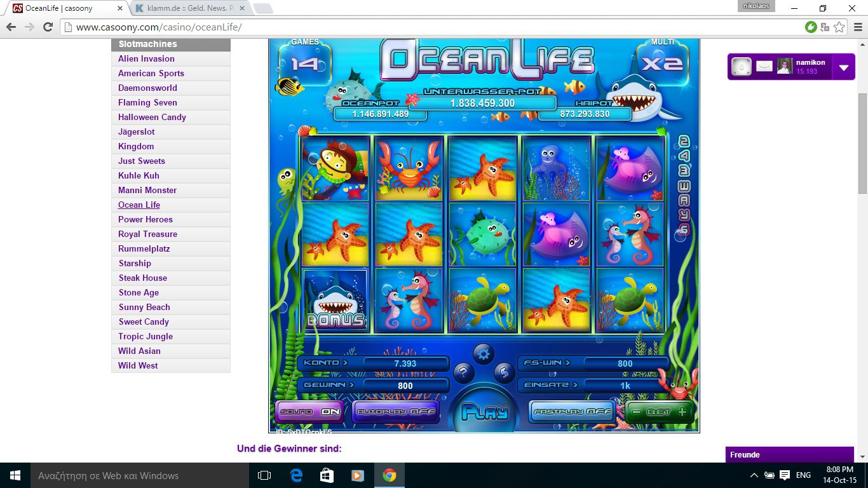This screenshot has width=868, height=488.
Task: Click the Task View taskbar icon
Action: (x=264, y=475)
